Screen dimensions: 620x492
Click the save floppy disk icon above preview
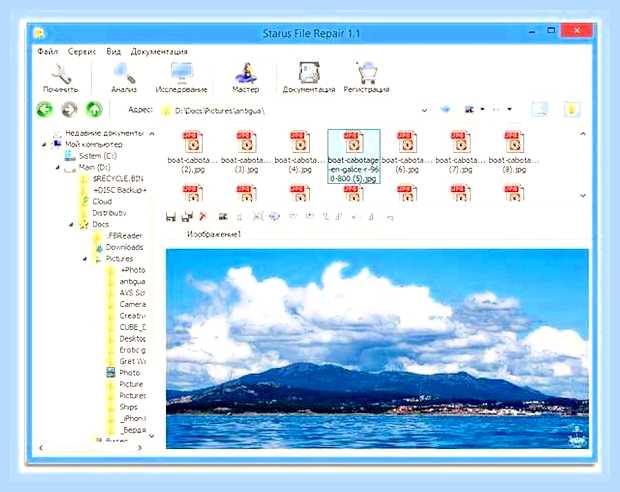(171, 217)
